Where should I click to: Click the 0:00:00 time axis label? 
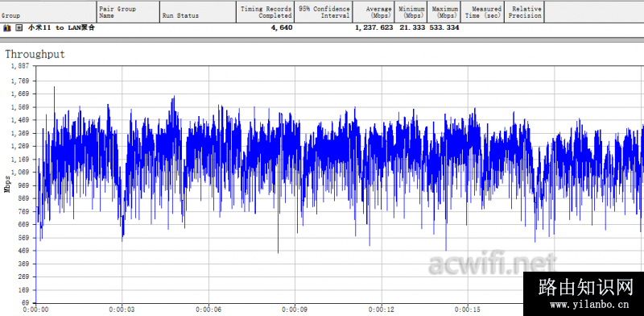coord(35,310)
